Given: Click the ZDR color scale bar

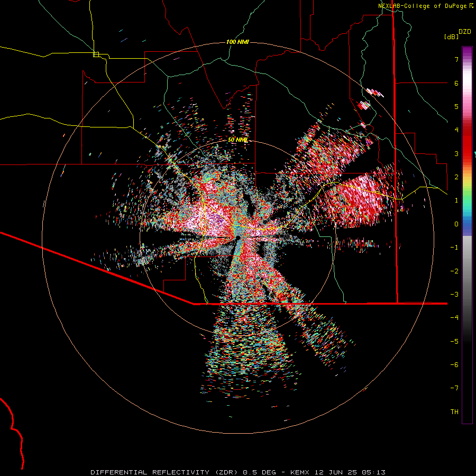Looking at the screenshot, I should [467, 235].
